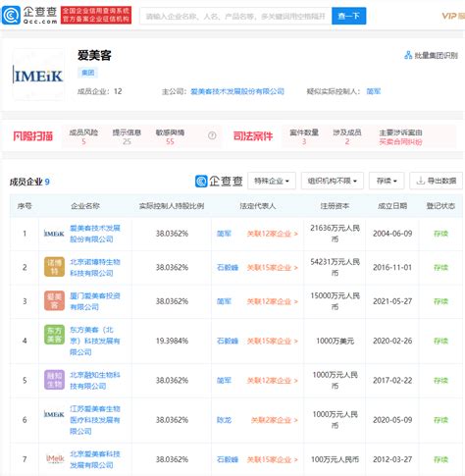Click 敏感舆情 count 55
The image size is (465, 476).
[x=170, y=141]
